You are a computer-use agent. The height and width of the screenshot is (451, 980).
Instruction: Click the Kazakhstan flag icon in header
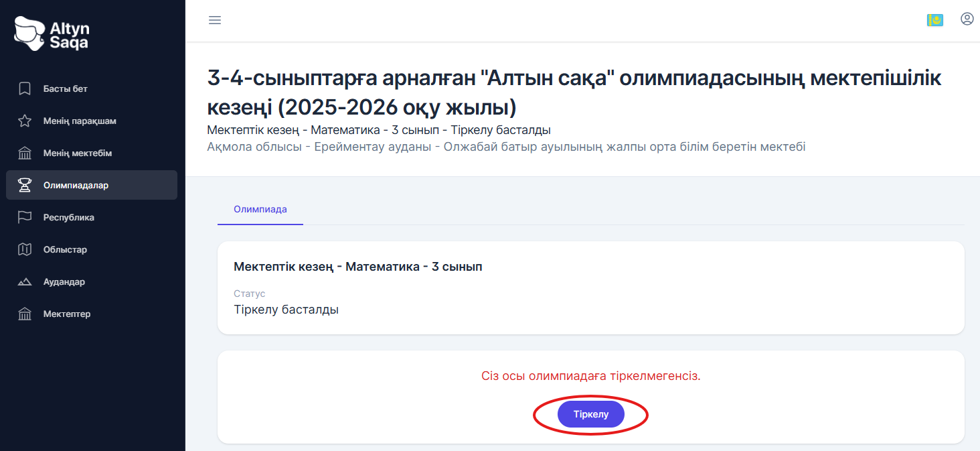coord(935,20)
